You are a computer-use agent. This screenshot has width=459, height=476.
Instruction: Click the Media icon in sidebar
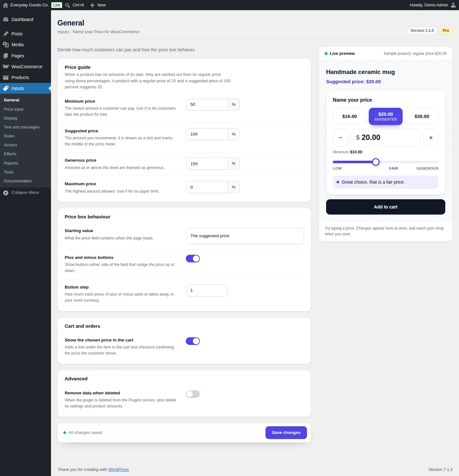[x=6, y=45]
